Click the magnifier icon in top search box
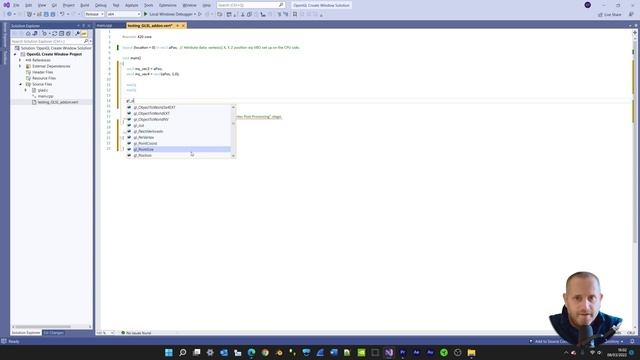Viewport: 640px width, 360px height. pos(281,5)
